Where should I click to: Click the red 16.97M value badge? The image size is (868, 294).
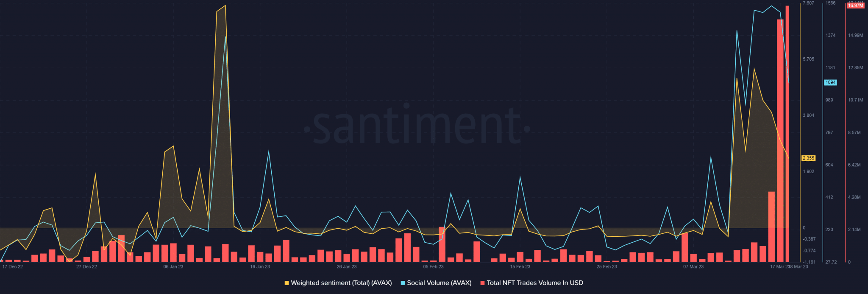click(855, 6)
